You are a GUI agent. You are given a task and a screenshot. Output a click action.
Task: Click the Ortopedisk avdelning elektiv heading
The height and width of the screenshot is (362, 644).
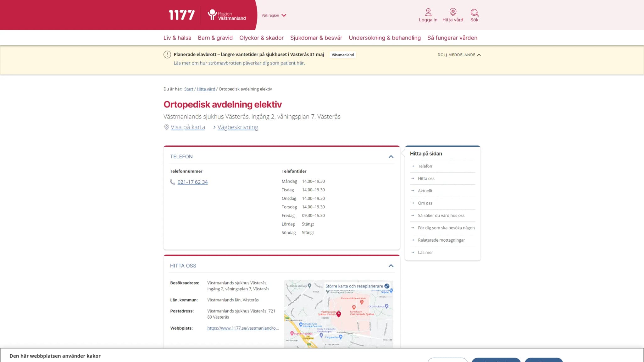click(x=223, y=104)
